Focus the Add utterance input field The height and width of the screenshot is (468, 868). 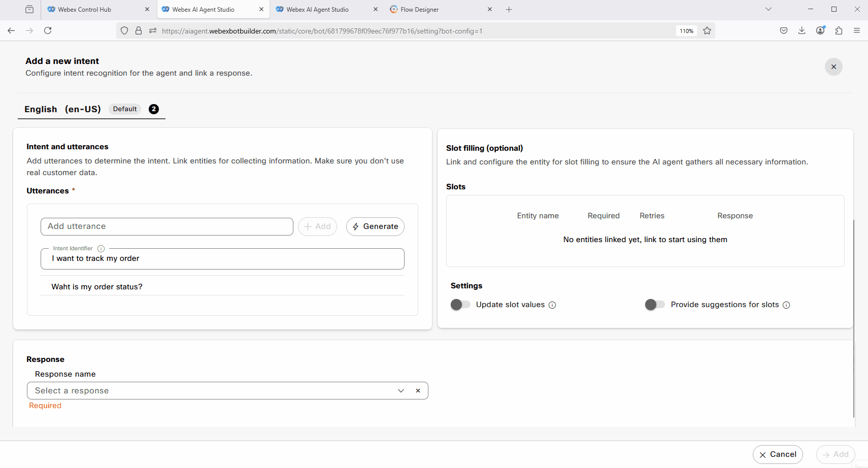[x=166, y=227]
